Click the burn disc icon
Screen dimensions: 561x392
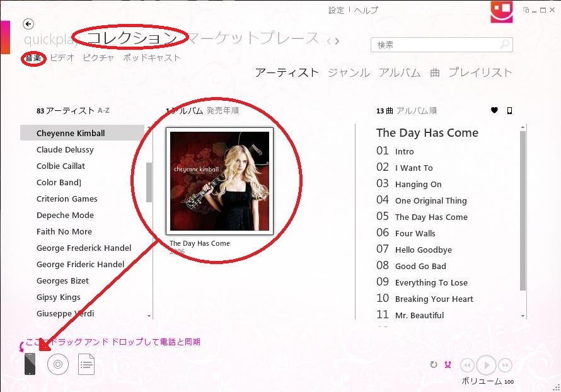tap(57, 364)
